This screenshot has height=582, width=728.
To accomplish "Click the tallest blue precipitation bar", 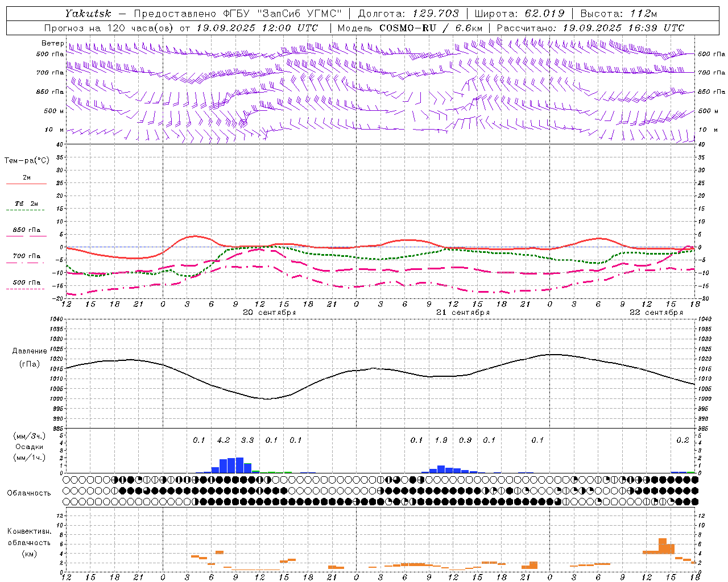I will [239, 465].
